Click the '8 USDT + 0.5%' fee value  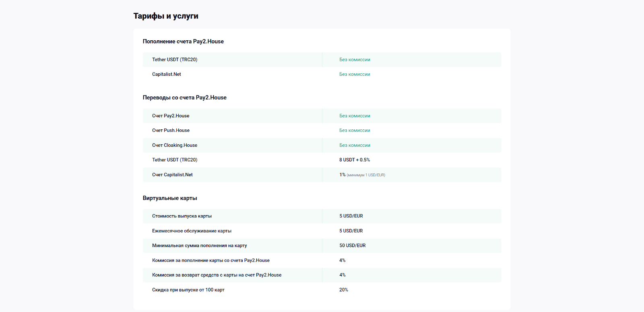pos(355,160)
